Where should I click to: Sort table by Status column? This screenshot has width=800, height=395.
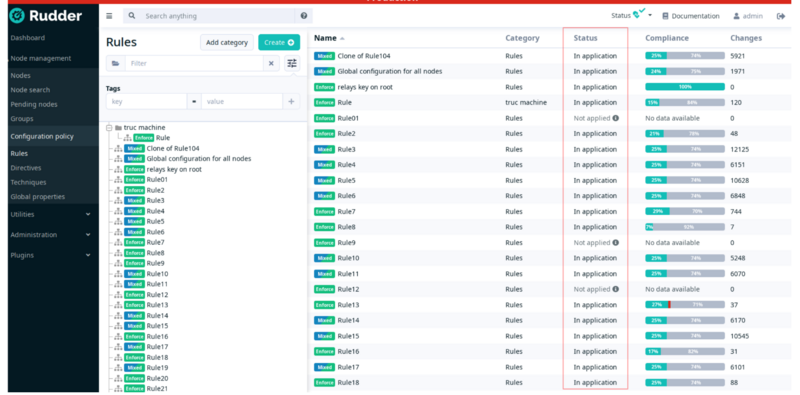[x=585, y=38]
